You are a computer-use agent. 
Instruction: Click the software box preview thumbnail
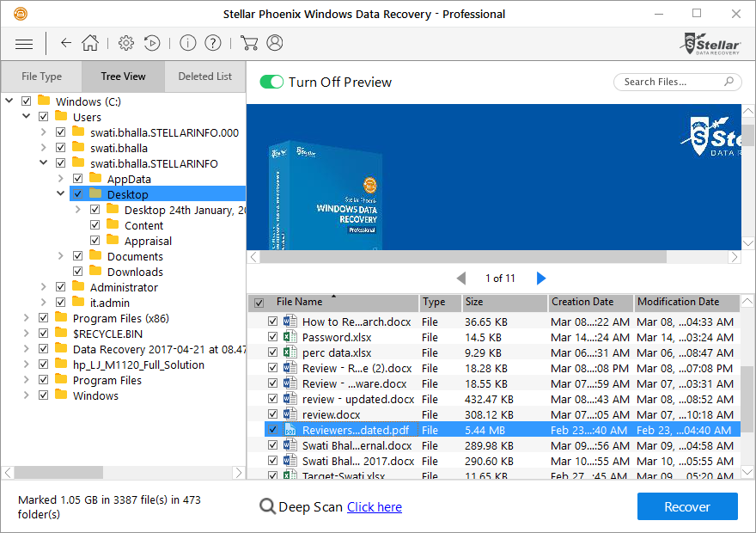pyautogui.click(x=326, y=195)
